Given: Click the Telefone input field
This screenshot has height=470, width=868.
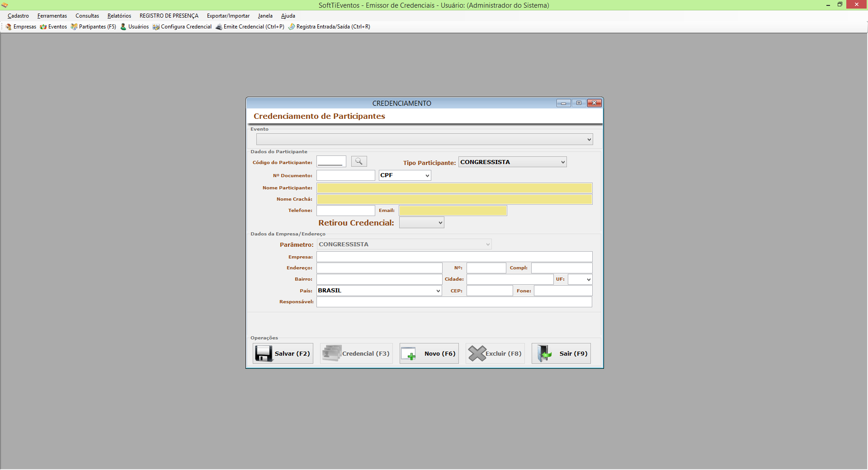Looking at the screenshot, I should (346, 211).
